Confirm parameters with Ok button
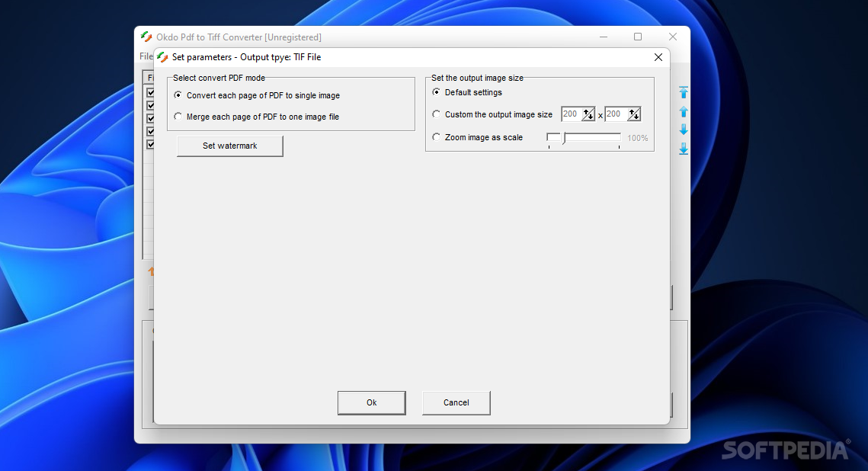The width and height of the screenshot is (868, 471). 371,403
